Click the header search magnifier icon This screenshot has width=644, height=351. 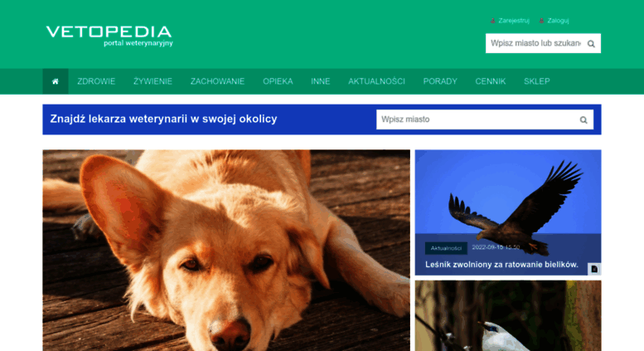click(591, 44)
